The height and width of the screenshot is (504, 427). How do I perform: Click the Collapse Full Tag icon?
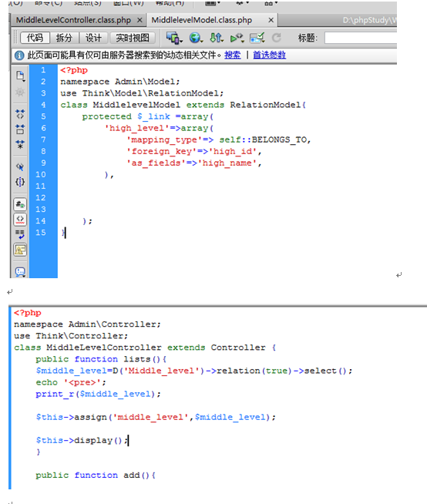20,114
